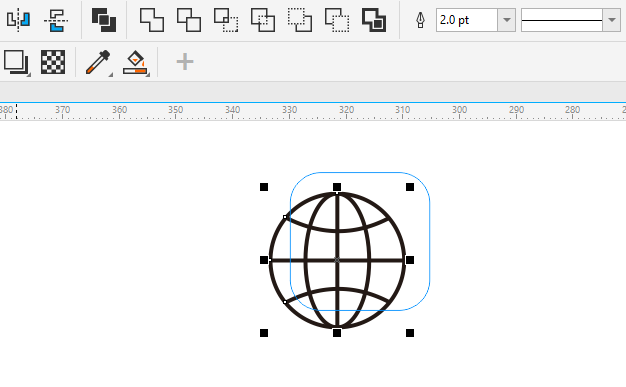The width and height of the screenshot is (626, 387).
Task: Select the Color Eyedropper tool
Action: 99,62
